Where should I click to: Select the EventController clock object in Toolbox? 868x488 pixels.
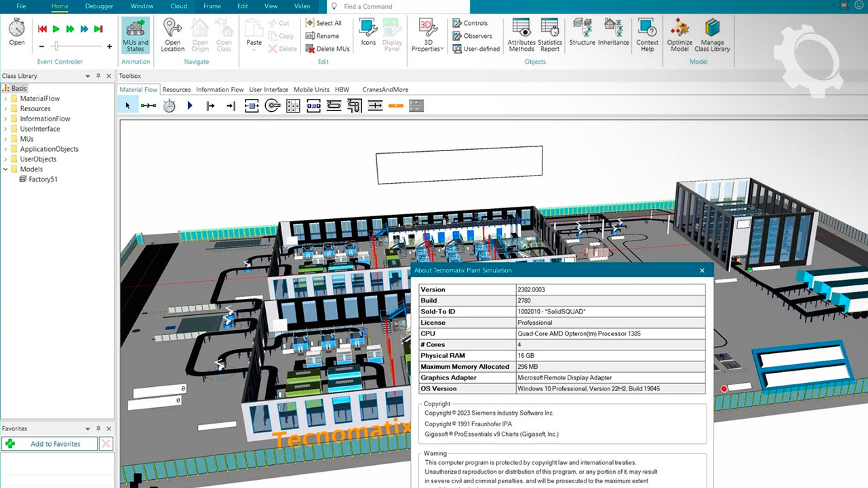coord(170,106)
